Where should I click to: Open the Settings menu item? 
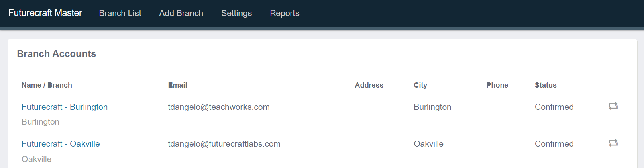(x=236, y=13)
